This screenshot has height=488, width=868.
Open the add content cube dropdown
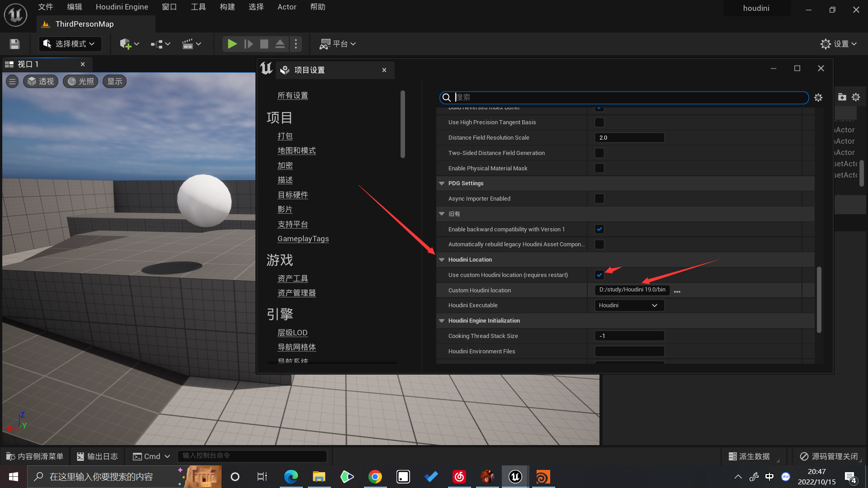(x=129, y=44)
